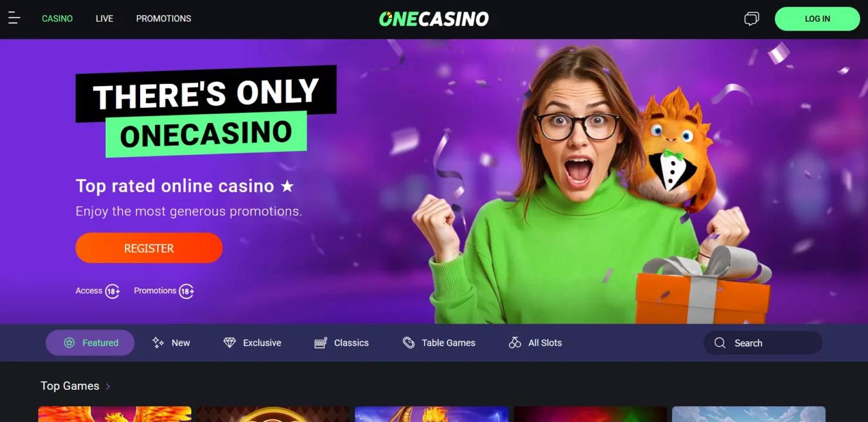Click the Promotions 18+ badge
Viewport: 868px width, 422px height.
click(x=187, y=291)
